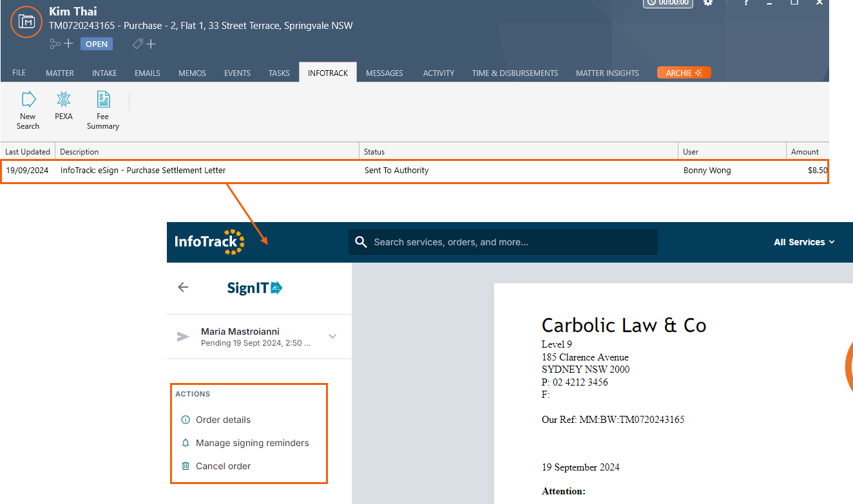The width and height of the screenshot is (853, 504).
Task: Click the $8.50 amount cell
Action: click(x=818, y=171)
